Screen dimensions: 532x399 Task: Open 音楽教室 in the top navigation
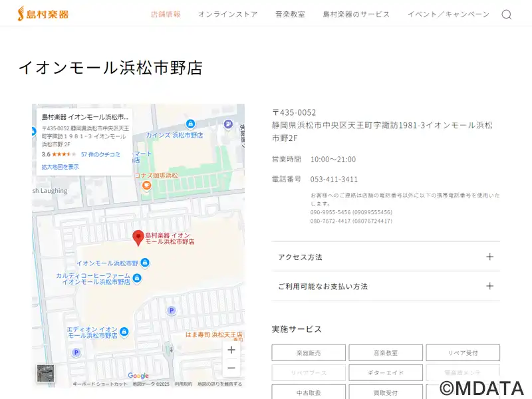[290, 14]
